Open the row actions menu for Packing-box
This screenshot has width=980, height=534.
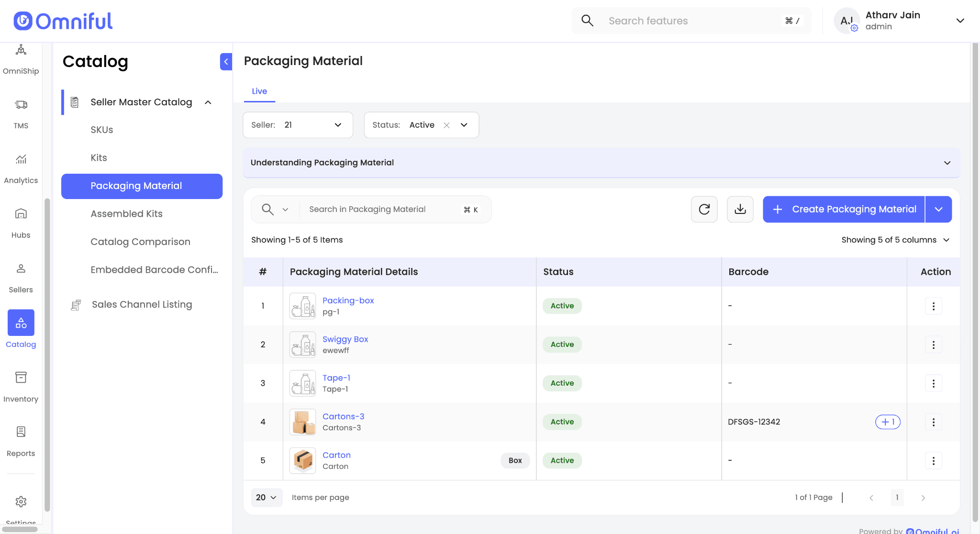click(933, 306)
